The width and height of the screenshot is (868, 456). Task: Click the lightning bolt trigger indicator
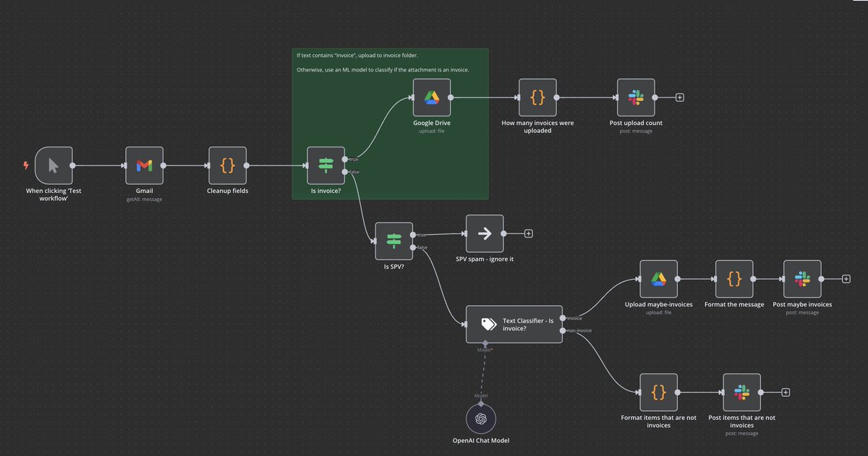(x=27, y=165)
